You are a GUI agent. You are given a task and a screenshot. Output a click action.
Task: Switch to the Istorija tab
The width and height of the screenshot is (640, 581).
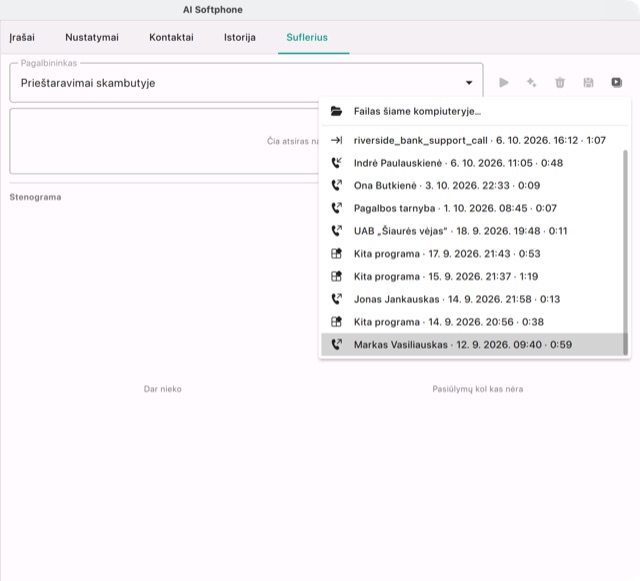click(240, 37)
